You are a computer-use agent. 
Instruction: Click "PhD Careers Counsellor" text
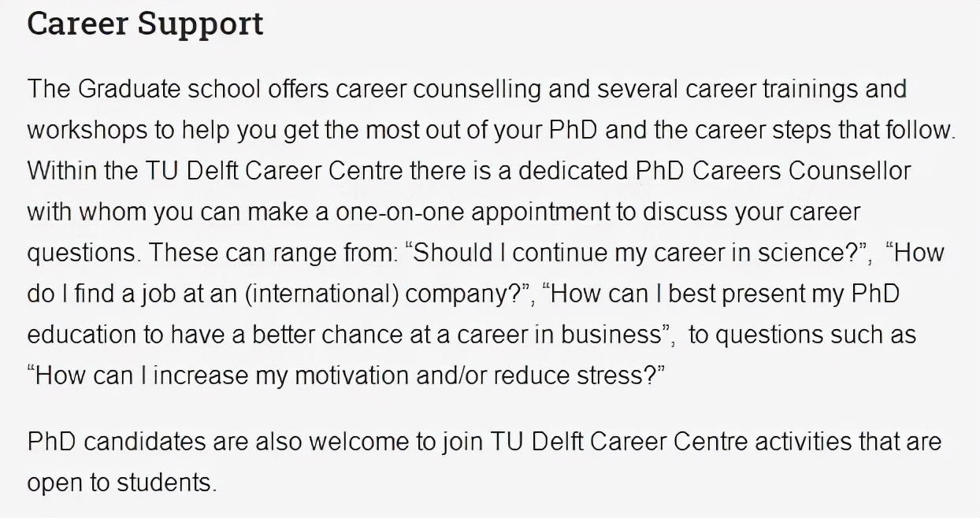773,171
